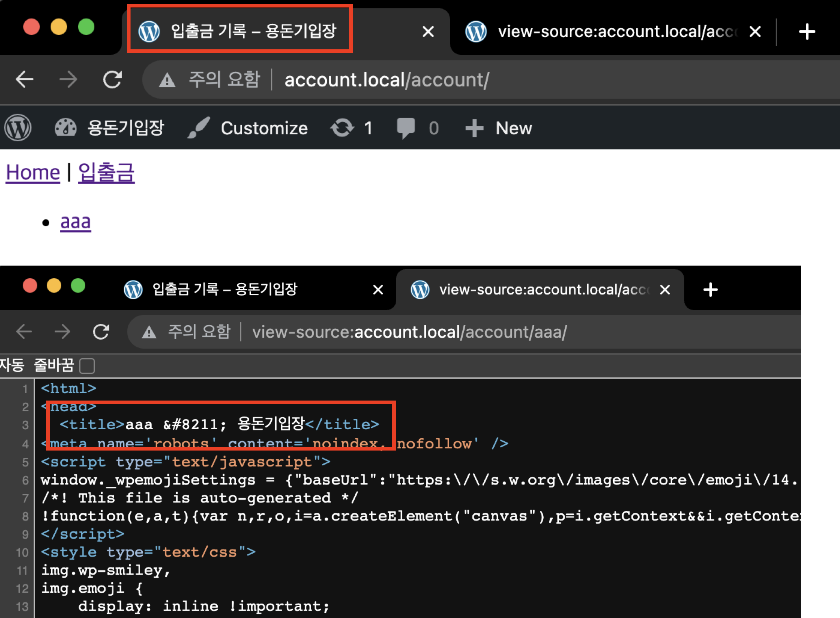Viewport: 840px width, 618px height.
Task: Click the security warning triangle icon
Action: coord(167,80)
